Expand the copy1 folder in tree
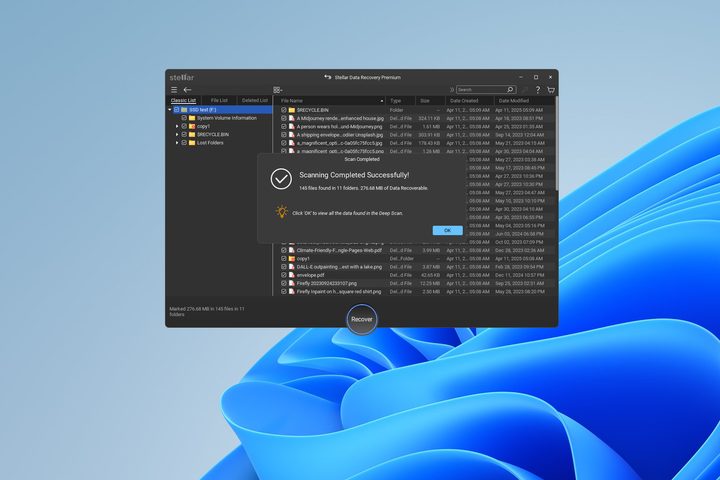 (177, 126)
